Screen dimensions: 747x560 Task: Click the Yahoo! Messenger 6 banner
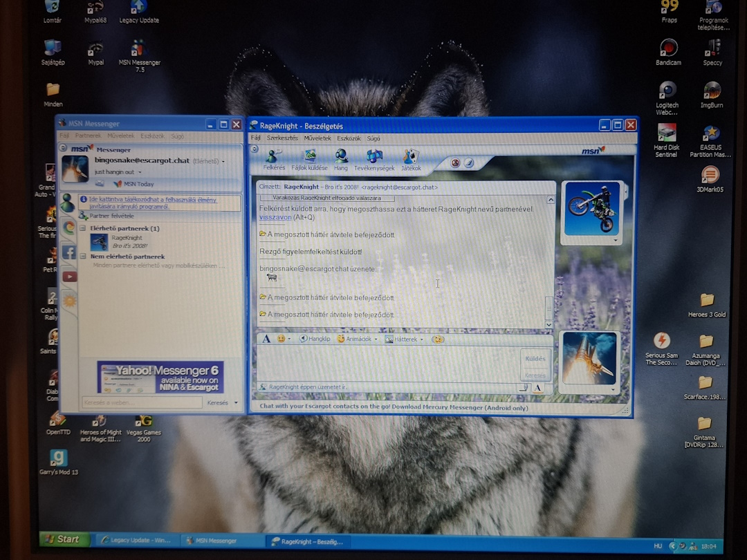coord(160,377)
